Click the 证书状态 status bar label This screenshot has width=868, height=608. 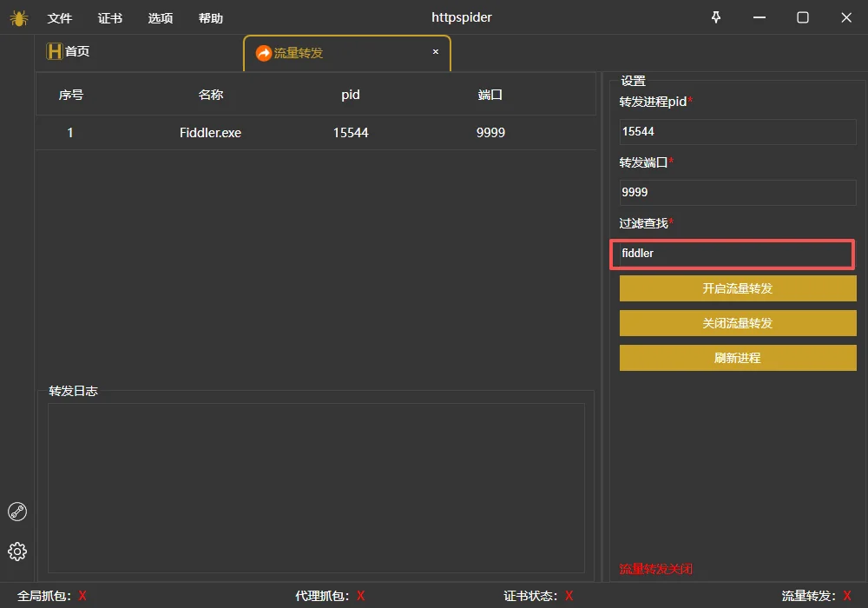tap(530, 596)
